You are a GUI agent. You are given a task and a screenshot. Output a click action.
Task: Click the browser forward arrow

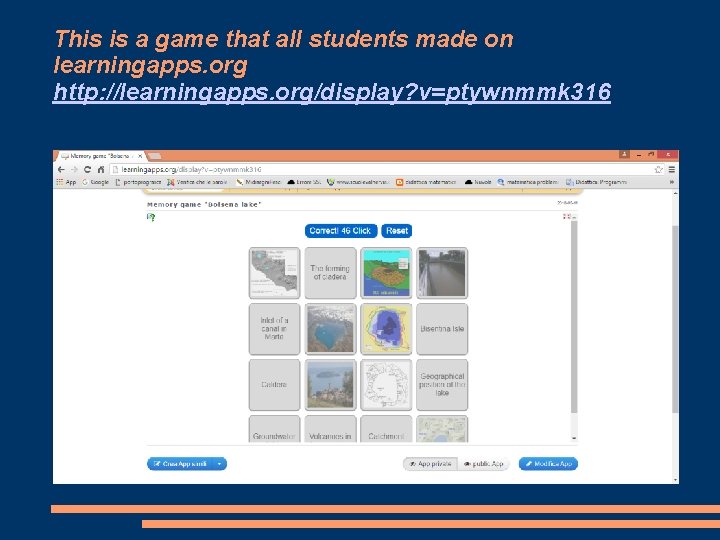(x=74, y=169)
